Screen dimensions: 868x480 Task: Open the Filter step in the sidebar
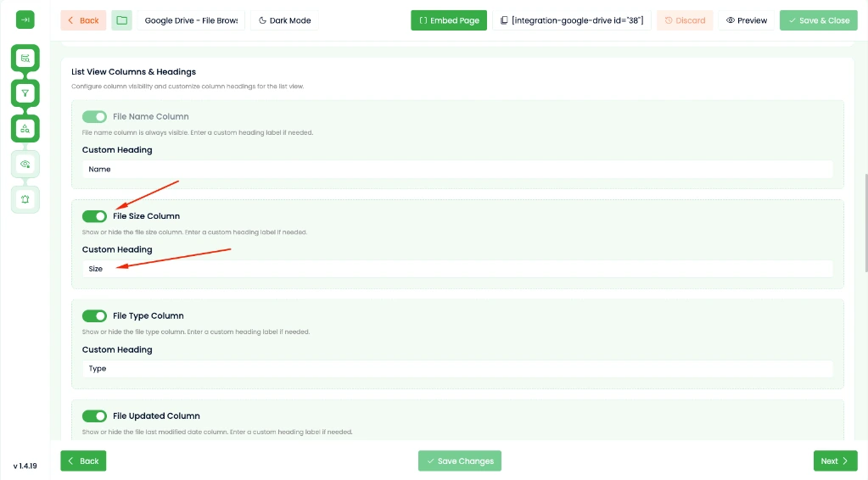pyautogui.click(x=25, y=93)
